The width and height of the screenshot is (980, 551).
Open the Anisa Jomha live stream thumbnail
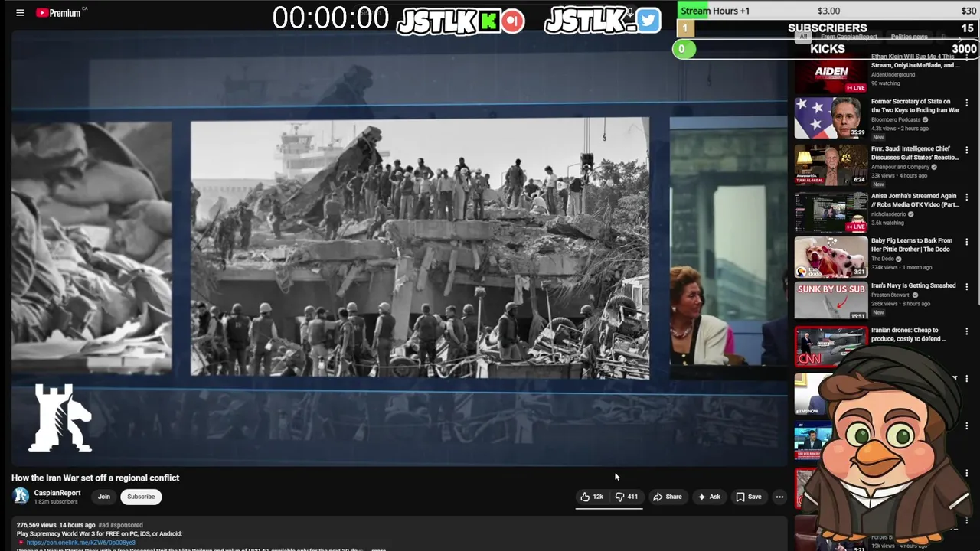pyautogui.click(x=831, y=211)
